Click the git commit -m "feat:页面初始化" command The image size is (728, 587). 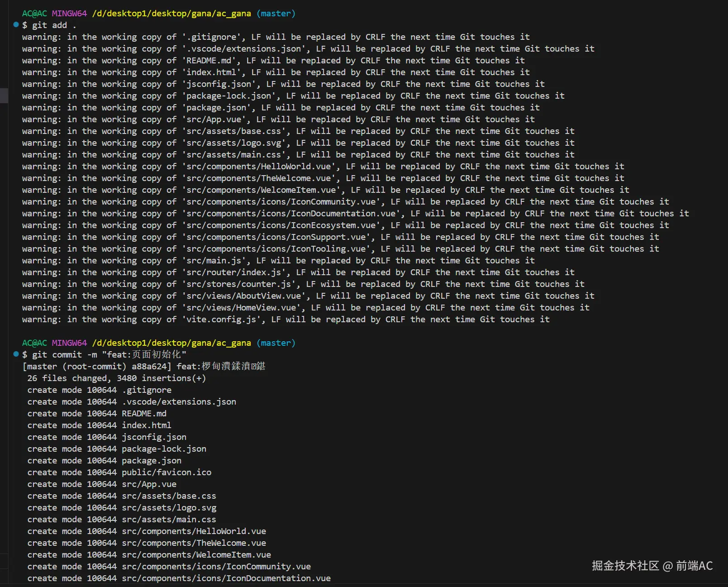coord(109,355)
